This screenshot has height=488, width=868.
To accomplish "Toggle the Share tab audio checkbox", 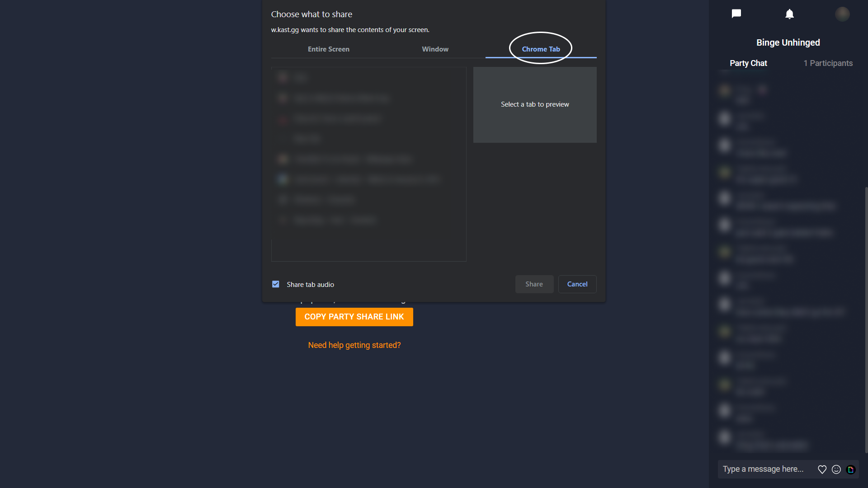I will tap(275, 284).
